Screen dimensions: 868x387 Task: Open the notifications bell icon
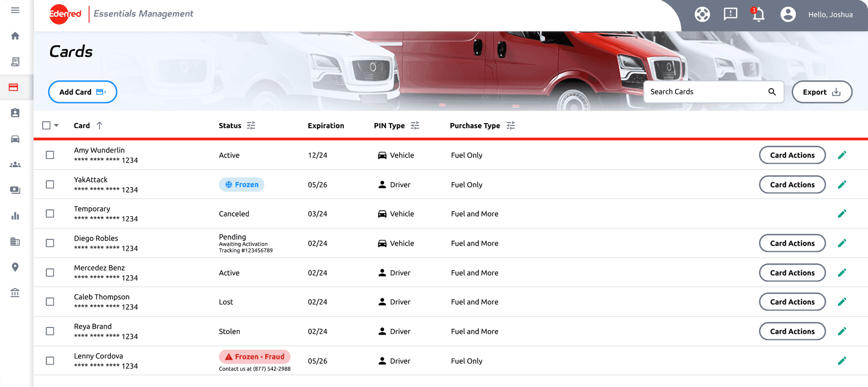click(758, 14)
